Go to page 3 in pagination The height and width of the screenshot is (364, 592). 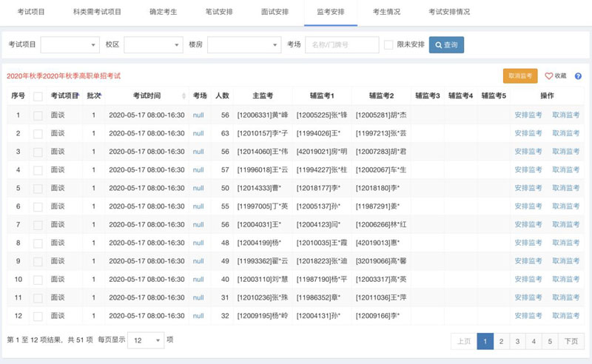pyautogui.click(x=517, y=341)
